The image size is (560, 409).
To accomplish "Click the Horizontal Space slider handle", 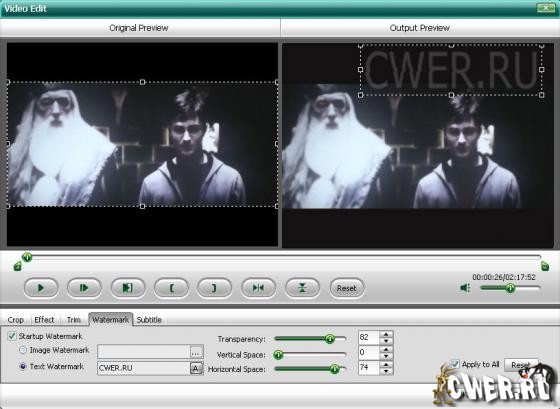I will [x=335, y=369].
